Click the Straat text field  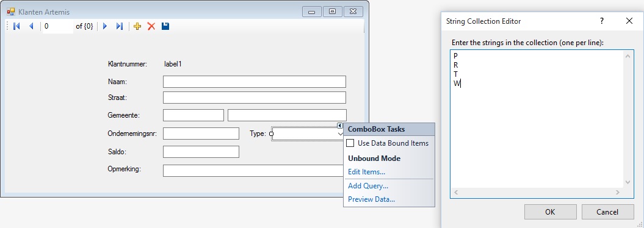254,98
